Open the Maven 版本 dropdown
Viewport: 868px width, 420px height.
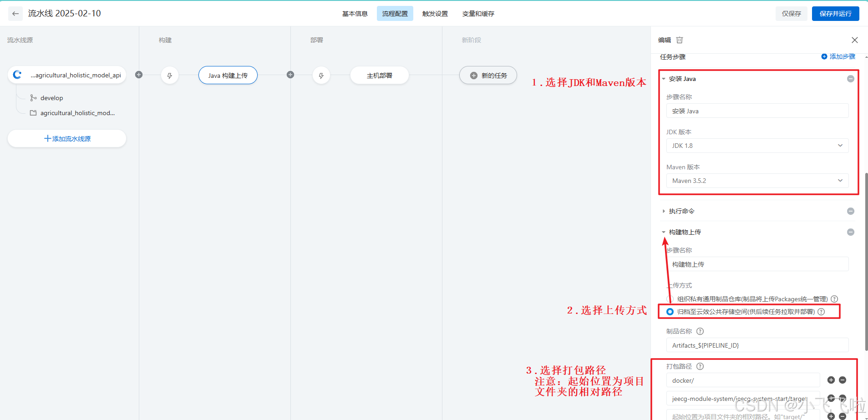[x=757, y=181]
